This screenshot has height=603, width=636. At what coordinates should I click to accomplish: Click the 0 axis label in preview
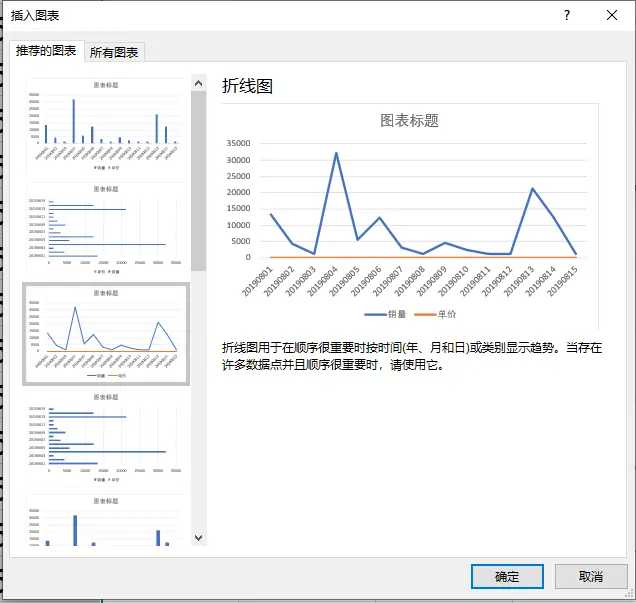248,257
